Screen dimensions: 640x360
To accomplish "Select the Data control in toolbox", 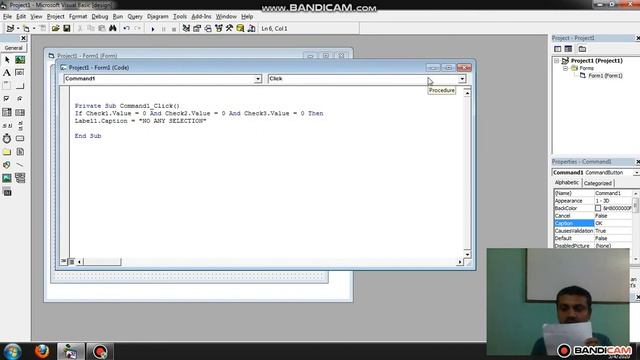I will [x=20, y=178].
